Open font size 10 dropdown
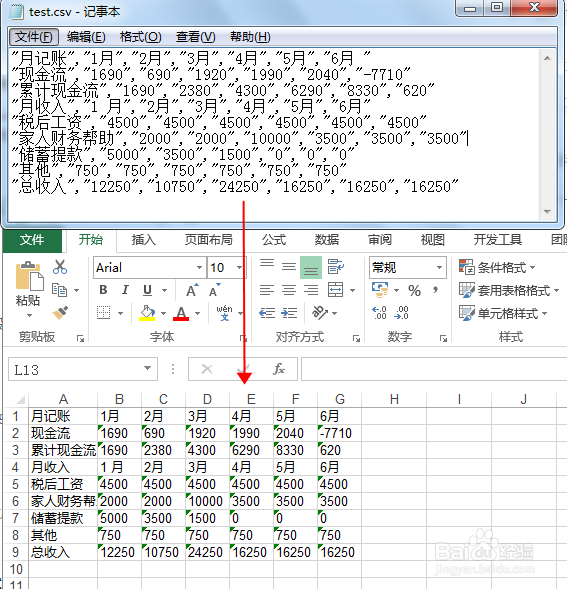This screenshot has height=589, width=567. click(239, 267)
